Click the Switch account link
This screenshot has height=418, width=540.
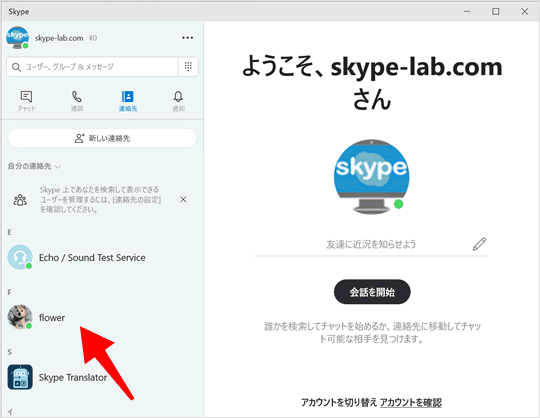339,402
